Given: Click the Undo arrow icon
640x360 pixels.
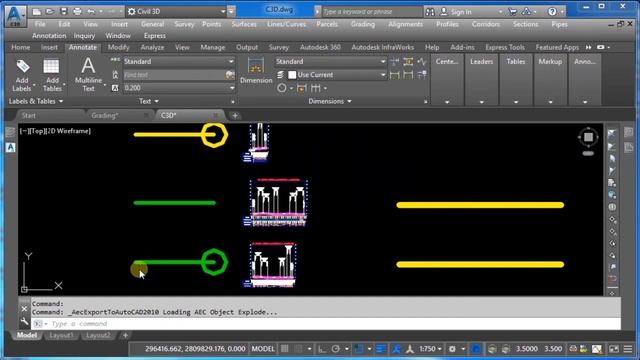Looking at the screenshot, I should coord(91,11).
